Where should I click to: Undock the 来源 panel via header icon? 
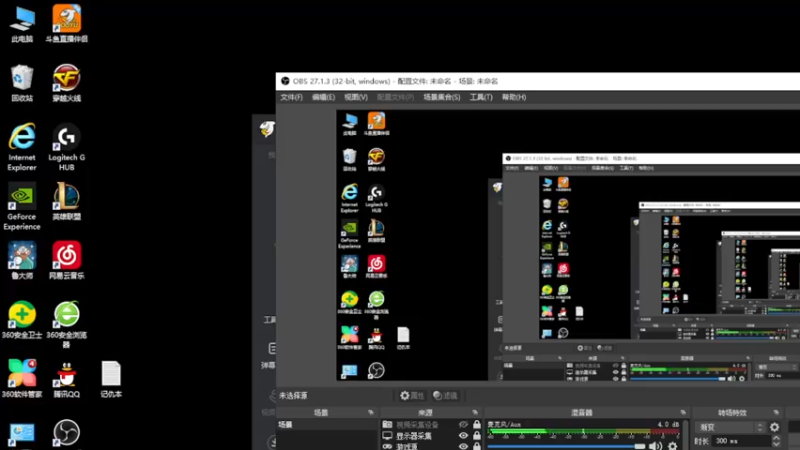tap(475, 412)
